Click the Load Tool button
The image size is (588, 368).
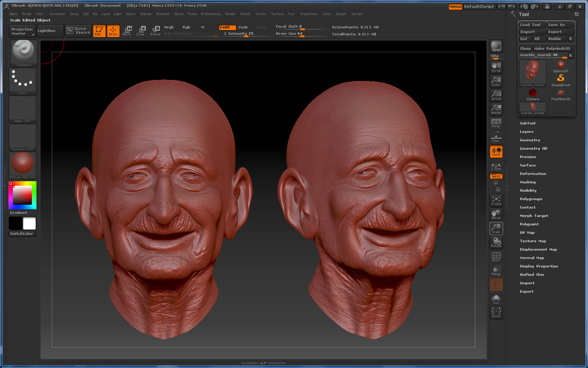pos(532,25)
